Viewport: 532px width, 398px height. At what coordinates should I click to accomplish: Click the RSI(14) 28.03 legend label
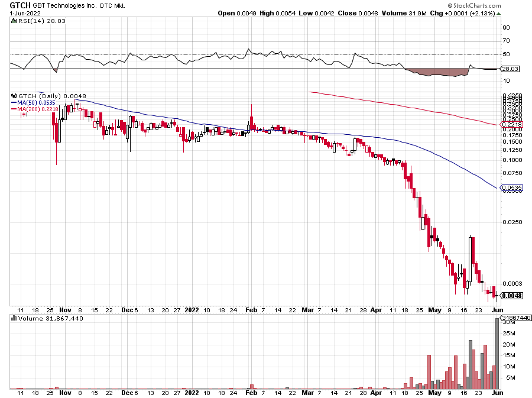(42, 21)
